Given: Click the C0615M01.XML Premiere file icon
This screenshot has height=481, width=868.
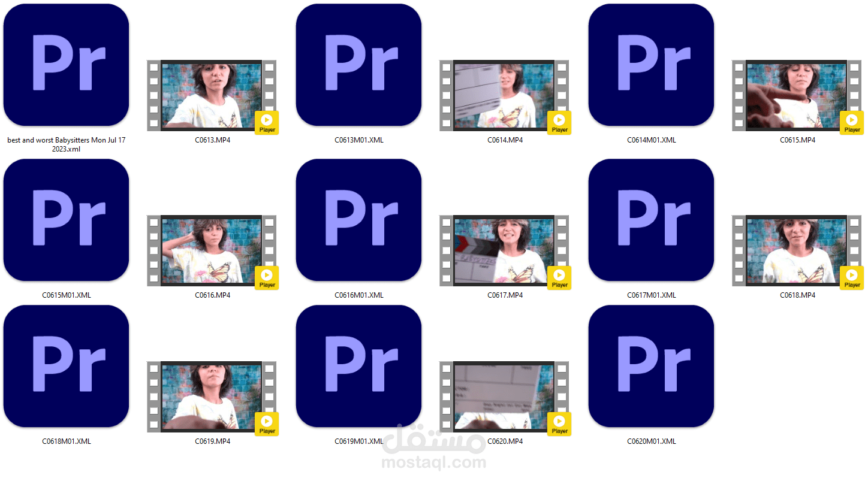Looking at the screenshot, I should [66, 220].
